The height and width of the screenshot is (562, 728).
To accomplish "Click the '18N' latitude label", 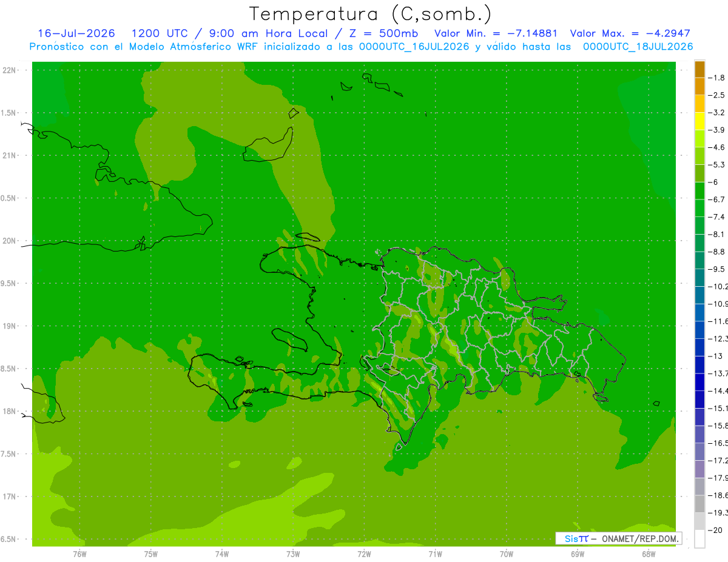I will coord(9,412).
